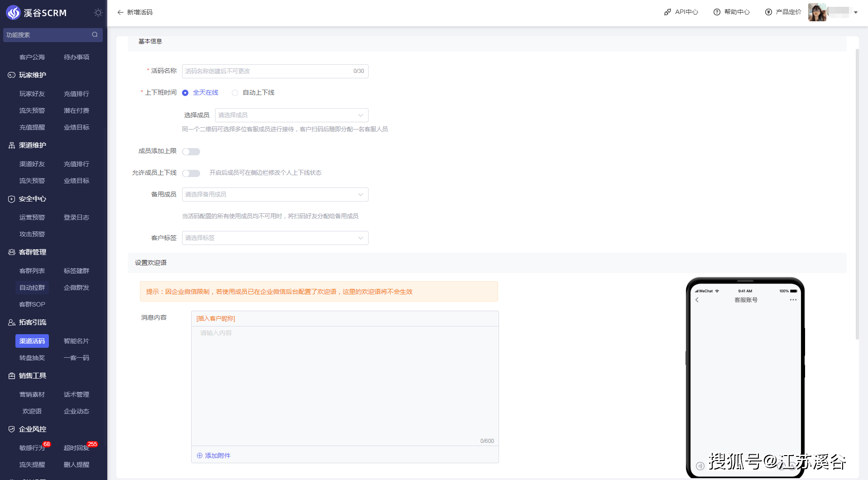Enable the 允许成员上下线 switch

tap(191, 173)
